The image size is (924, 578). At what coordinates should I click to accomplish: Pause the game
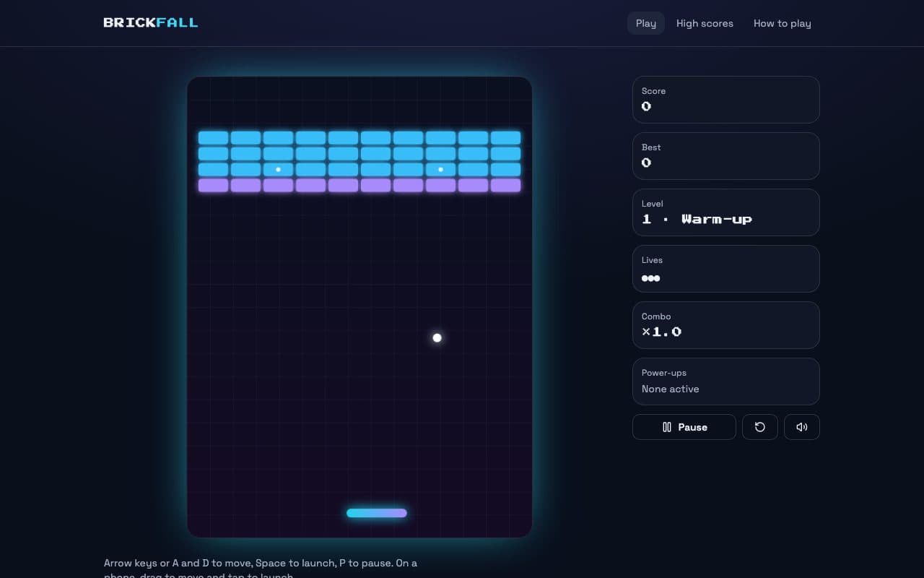click(684, 427)
